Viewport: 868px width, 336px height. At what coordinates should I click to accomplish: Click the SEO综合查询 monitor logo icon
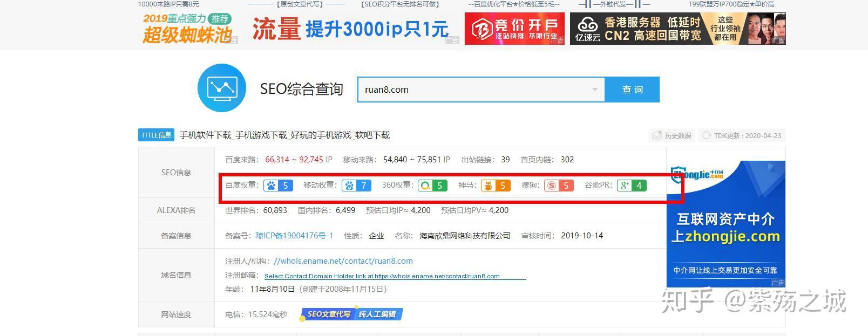pos(222,88)
